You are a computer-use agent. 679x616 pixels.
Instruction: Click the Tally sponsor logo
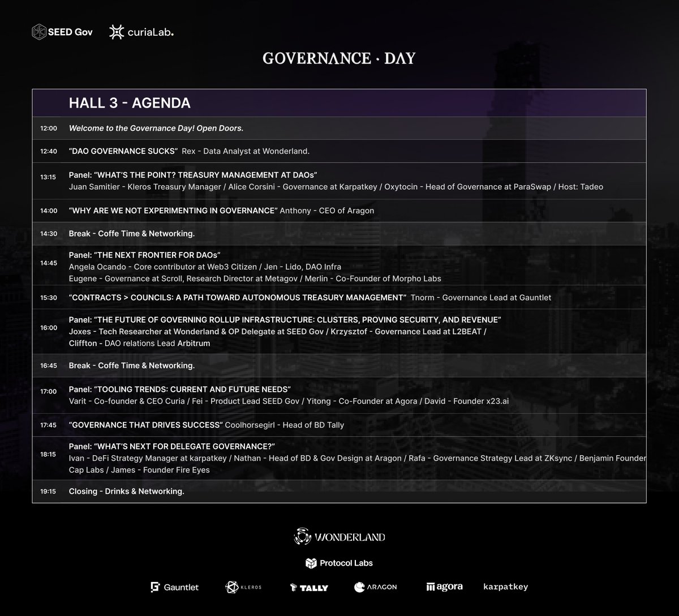(309, 588)
